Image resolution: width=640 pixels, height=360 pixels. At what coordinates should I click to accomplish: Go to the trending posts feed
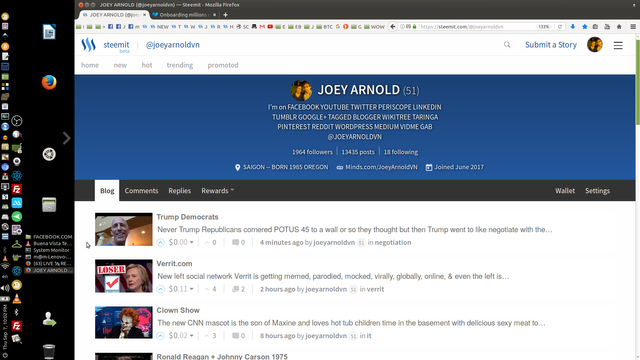[x=180, y=65]
